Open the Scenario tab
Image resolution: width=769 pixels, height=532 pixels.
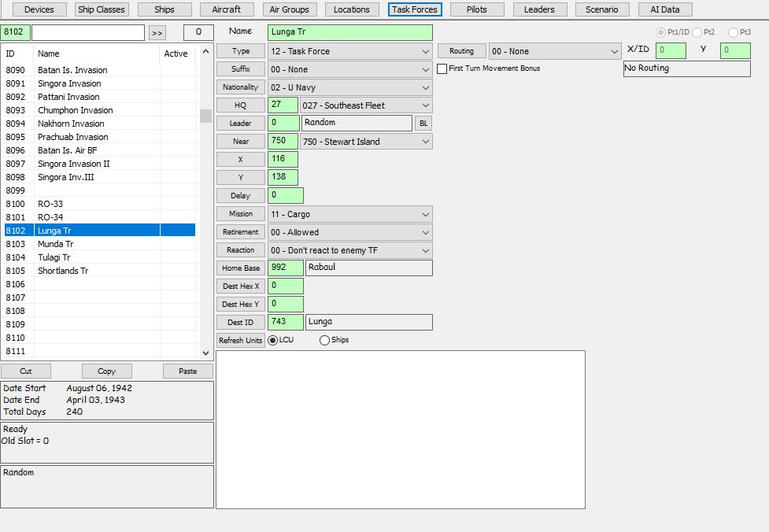pos(602,9)
